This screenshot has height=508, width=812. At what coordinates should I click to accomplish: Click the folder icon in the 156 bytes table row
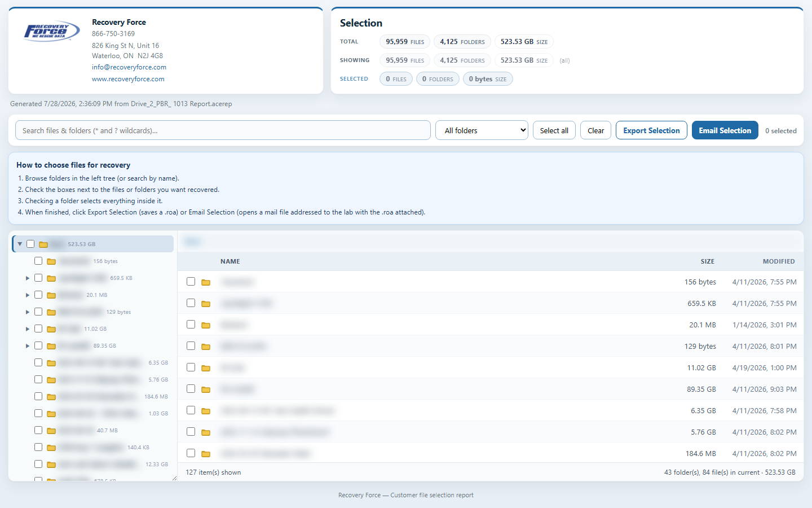pyautogui.click(x=206, y=282)
